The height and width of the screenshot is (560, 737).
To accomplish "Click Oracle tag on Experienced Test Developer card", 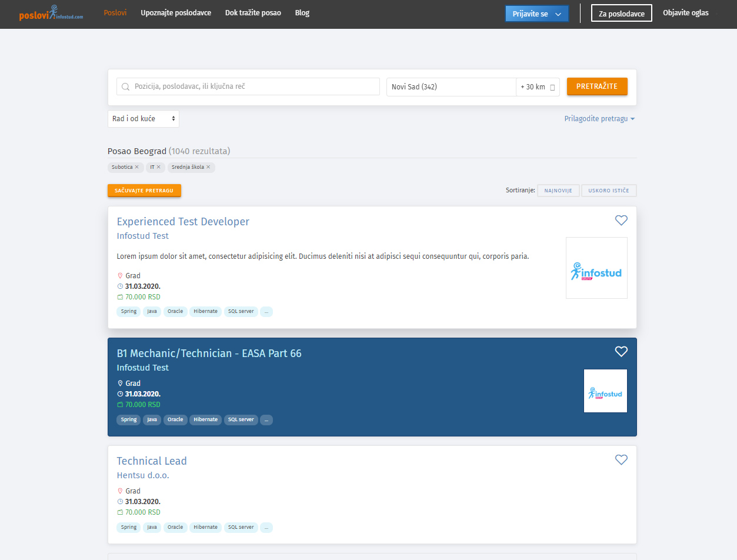I will pos(175,311).
